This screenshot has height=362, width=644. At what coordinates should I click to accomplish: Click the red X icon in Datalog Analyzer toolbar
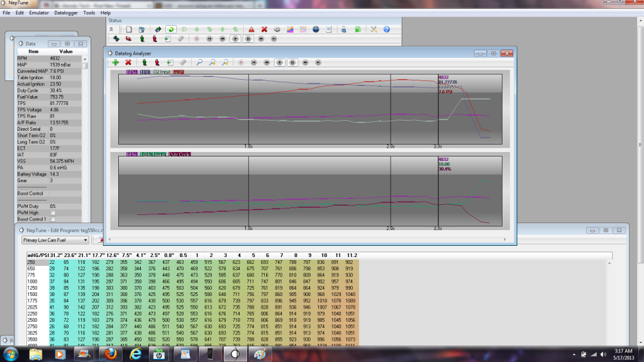[x=128, y=62]
